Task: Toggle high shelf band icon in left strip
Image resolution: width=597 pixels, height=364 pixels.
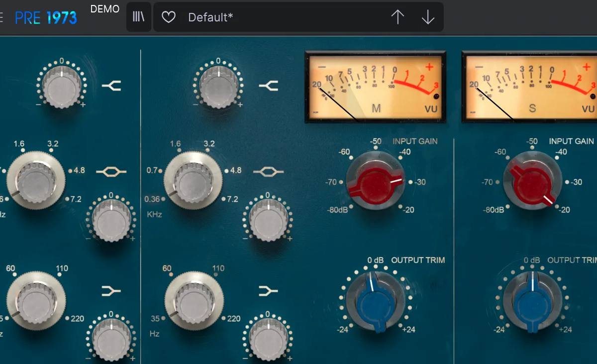Action: coord(111,87)
